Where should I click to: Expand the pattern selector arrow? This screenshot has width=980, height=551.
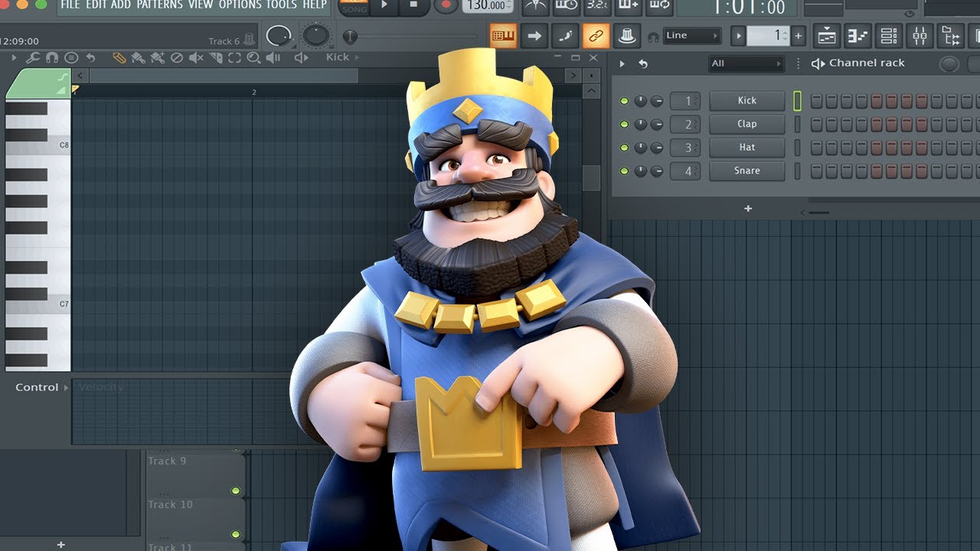(738, 35)
